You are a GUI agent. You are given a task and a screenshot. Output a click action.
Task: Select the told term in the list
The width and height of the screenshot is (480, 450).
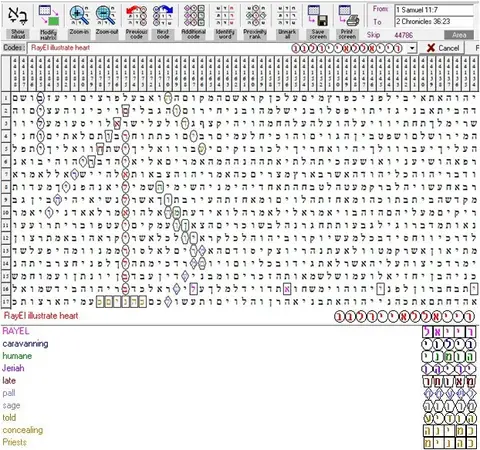pos(9,417)
